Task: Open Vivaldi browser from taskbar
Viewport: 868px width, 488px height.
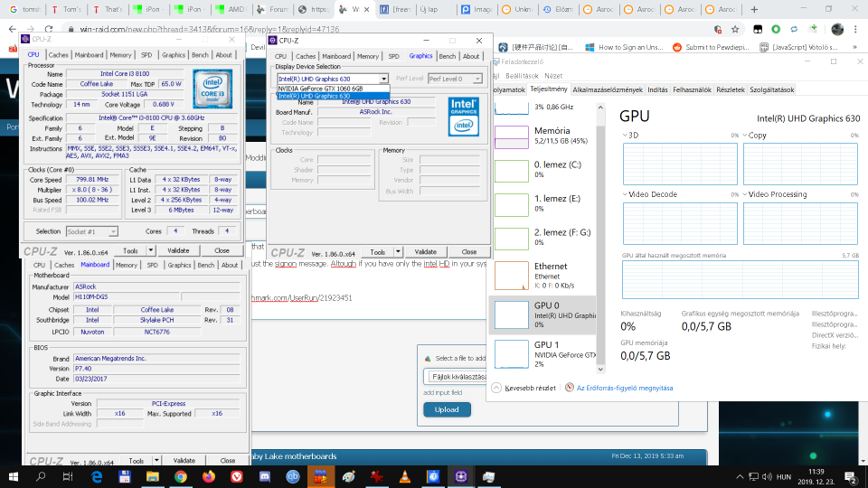Action: [236, 476]
